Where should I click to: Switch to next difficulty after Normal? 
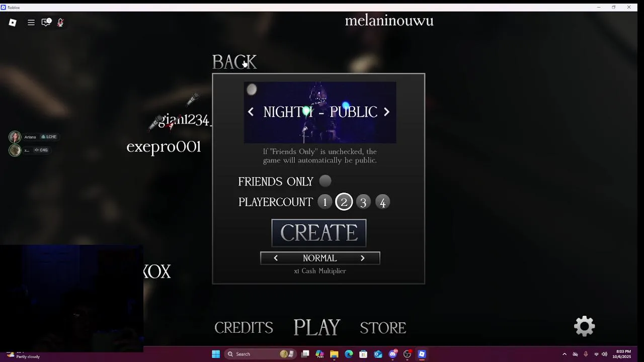[362, 258]
